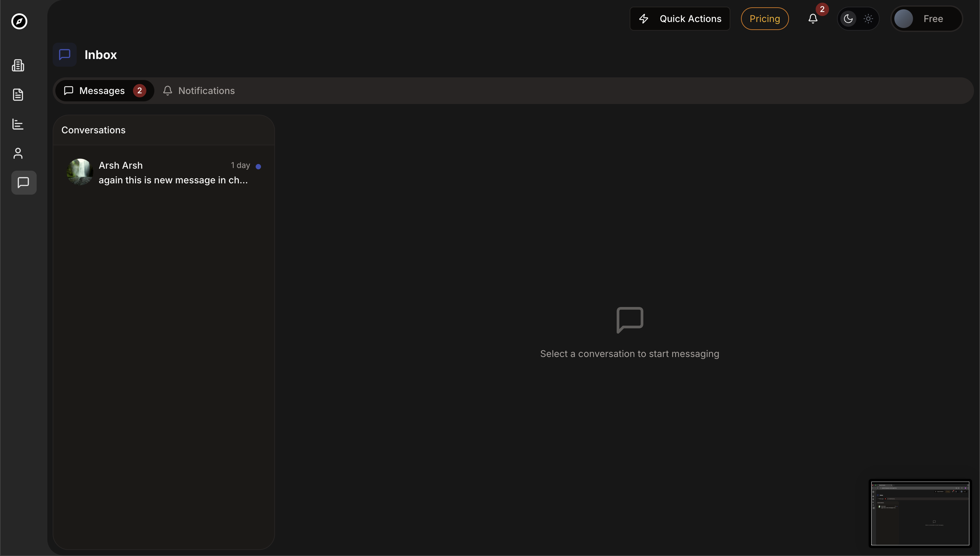This screenshot has width=980, height=556.
Task: Select the inbox chat sidebar icon
Action: tap(24, 183)
